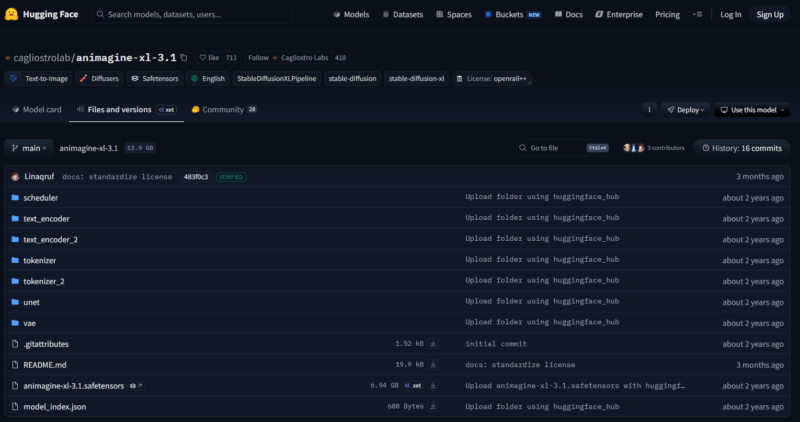The width and height of the screenshot is (800, 422).
Task: Switch to the Model card tab
Action: pos(36,110)
